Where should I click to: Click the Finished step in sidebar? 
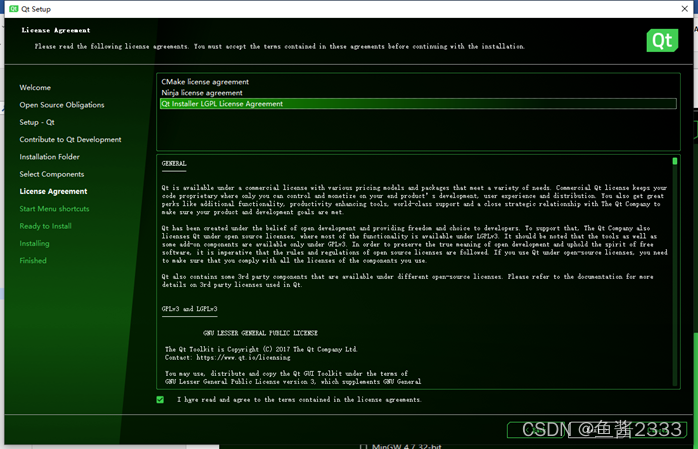(33, 261)
